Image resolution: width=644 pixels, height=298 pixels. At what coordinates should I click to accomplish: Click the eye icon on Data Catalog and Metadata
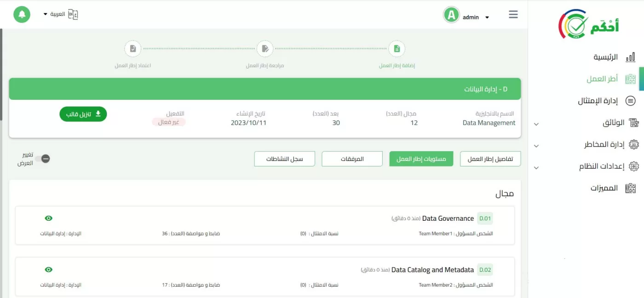[x=49, y=269]
